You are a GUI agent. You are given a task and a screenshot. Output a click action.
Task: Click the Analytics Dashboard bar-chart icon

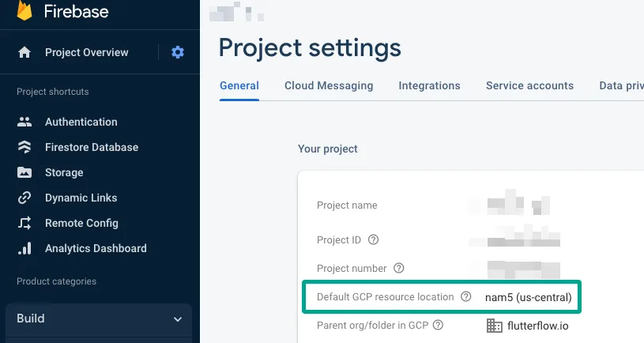click(24, 248)
